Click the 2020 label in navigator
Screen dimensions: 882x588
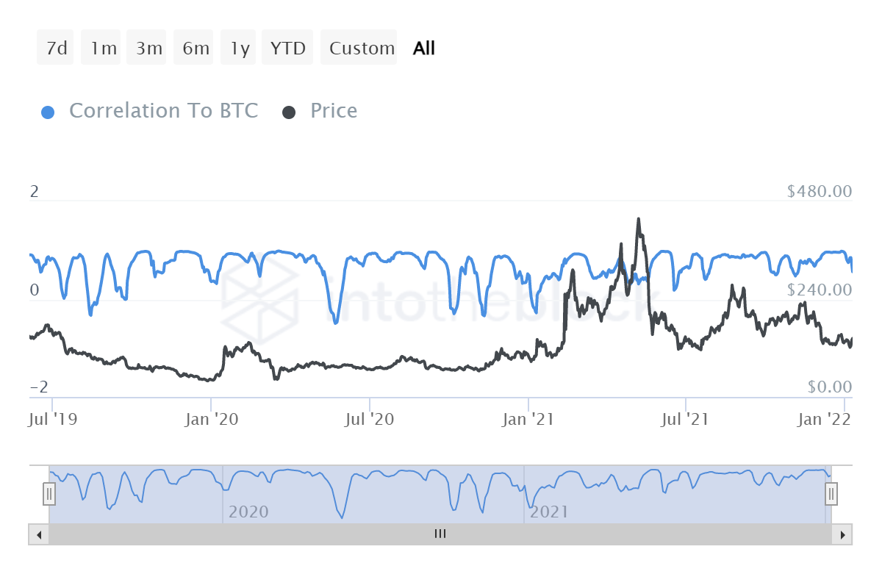coord(248,512)
